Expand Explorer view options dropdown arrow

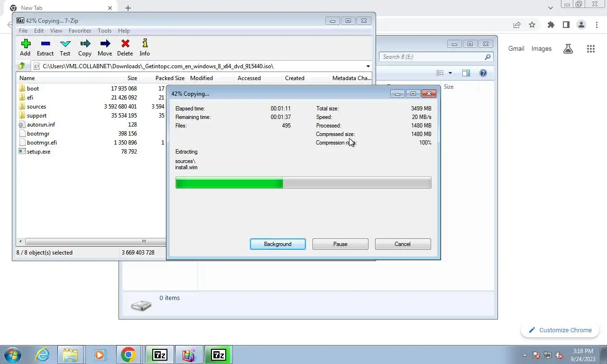coord(450,73)
